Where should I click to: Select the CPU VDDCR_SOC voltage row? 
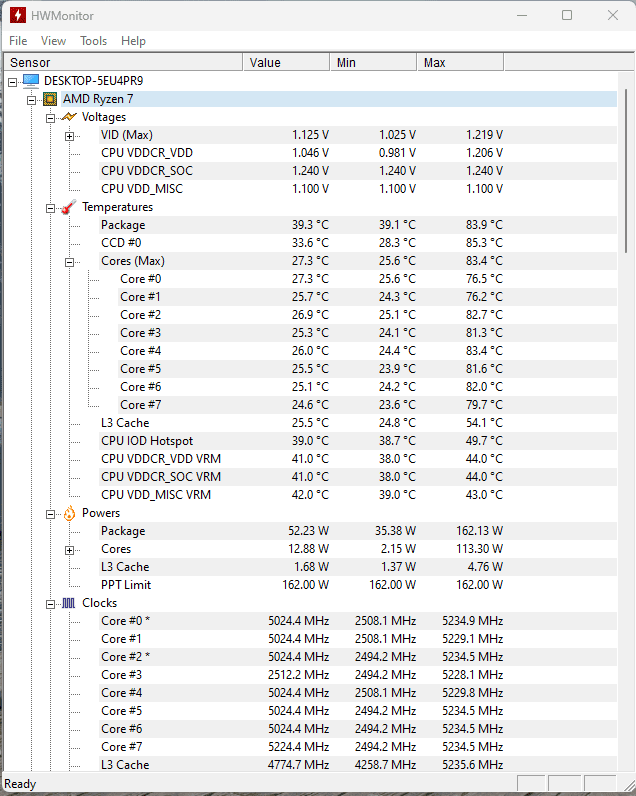coord(358,171)
